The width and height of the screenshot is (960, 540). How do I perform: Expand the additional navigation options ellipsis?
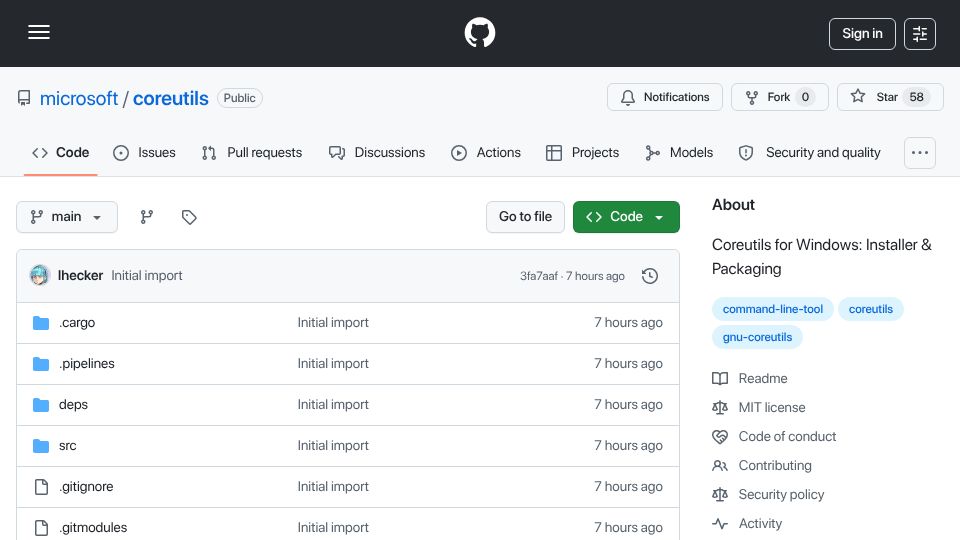920,152
